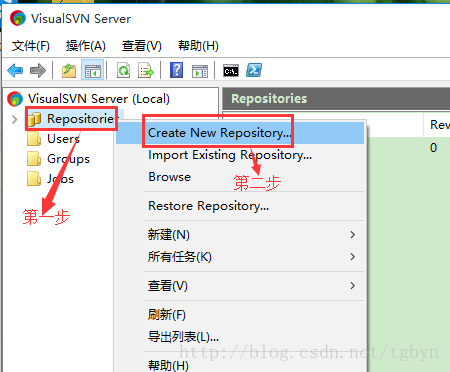Select 刷新(F) in context menu

[240, 315]
